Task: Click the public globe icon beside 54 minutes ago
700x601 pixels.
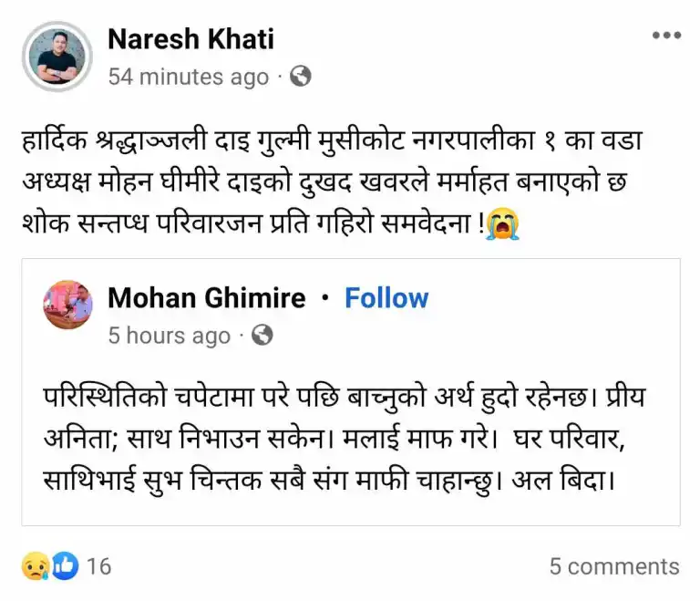Action: (x=301, y=78)
